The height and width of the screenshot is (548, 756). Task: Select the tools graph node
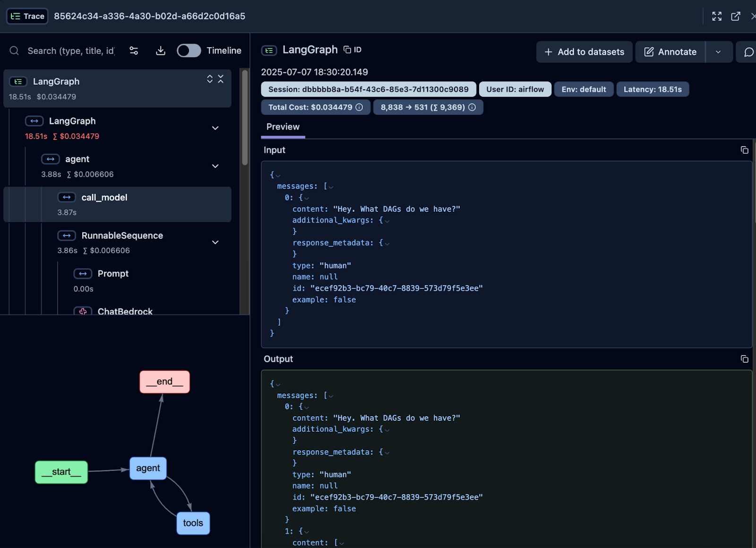click(193, 523)
